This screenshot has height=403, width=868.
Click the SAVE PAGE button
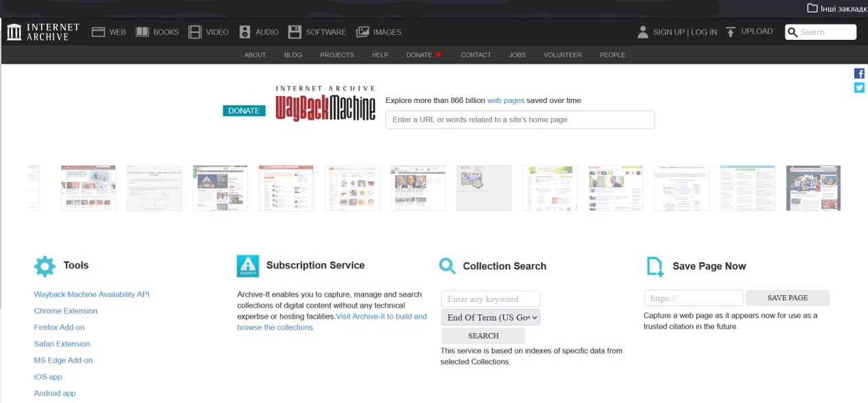(788, 298)
